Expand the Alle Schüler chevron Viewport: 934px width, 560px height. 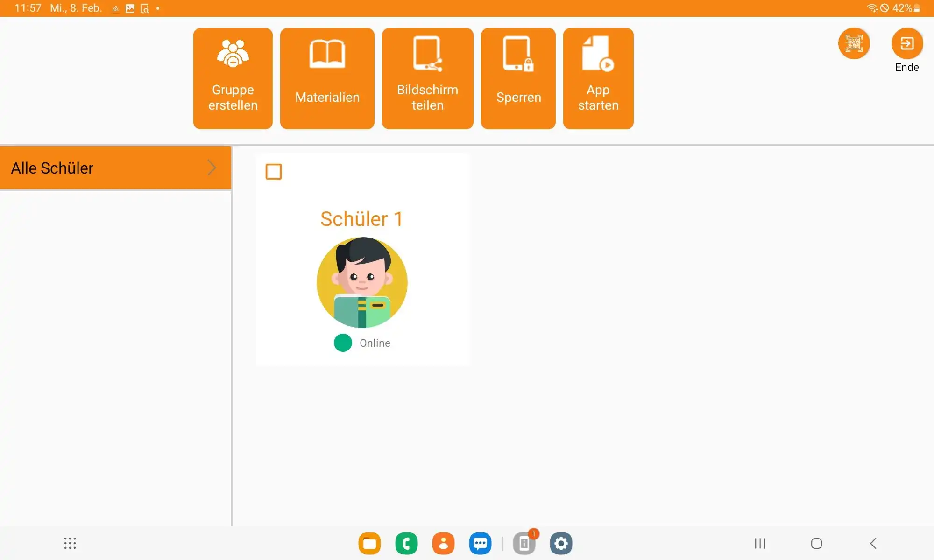pos(212,168)
